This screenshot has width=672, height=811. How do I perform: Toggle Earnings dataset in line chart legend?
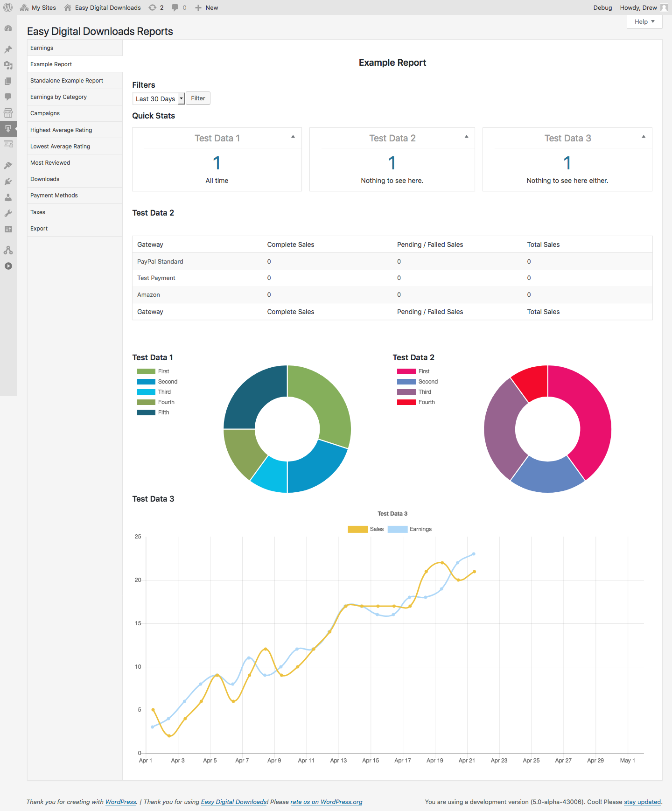tap(410, 529)
